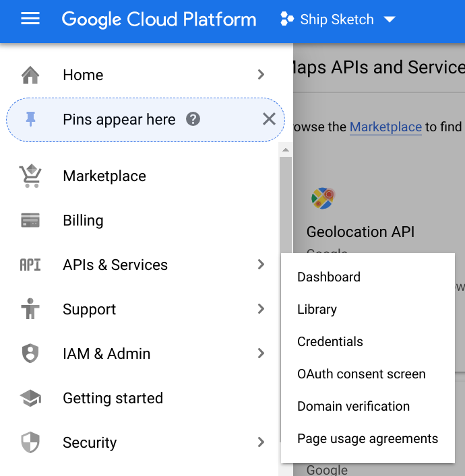Click the Billing card icon
This screenshot has height=476, width=465.
click(30, 220)
